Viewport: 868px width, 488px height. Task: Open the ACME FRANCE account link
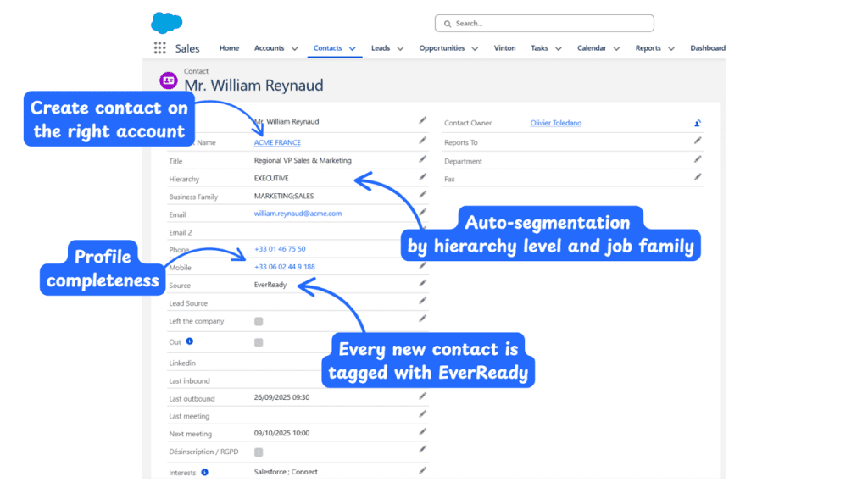(x=277, y=142)
